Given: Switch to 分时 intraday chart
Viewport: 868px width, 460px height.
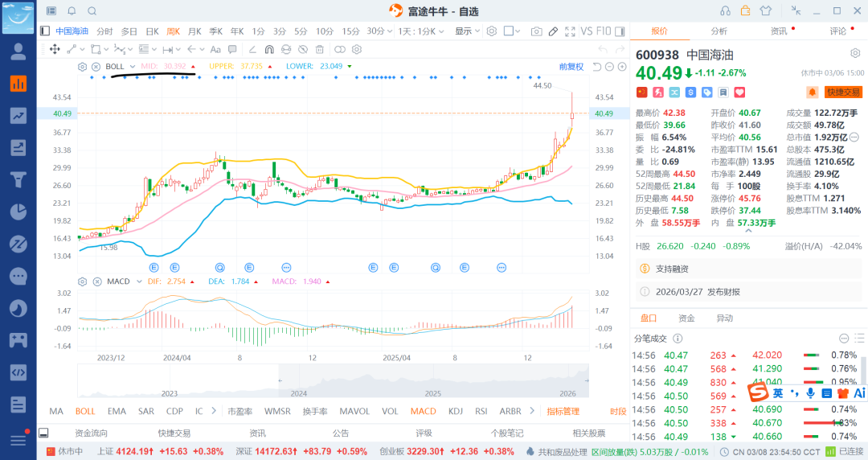Looking at the screenshot, I should tap(104, 31).
